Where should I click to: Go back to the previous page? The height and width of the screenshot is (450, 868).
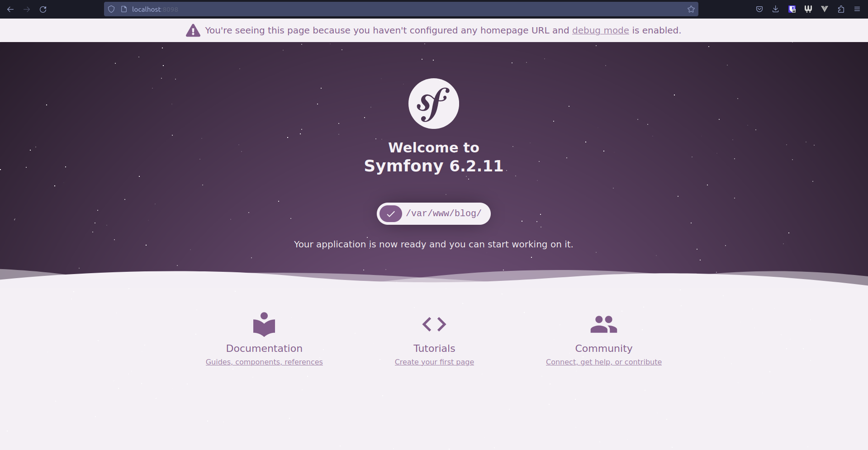(10, 9)
